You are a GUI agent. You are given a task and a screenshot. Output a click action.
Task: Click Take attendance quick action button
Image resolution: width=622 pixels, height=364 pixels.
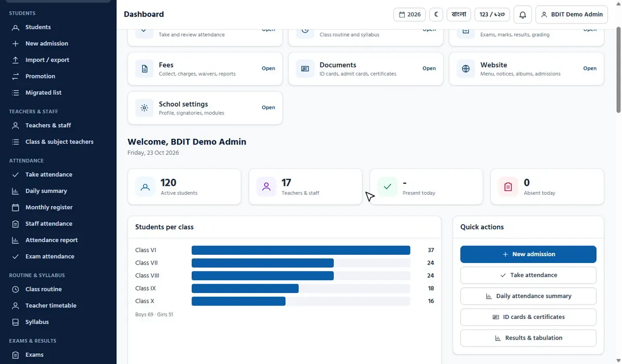tap(528, 275)
